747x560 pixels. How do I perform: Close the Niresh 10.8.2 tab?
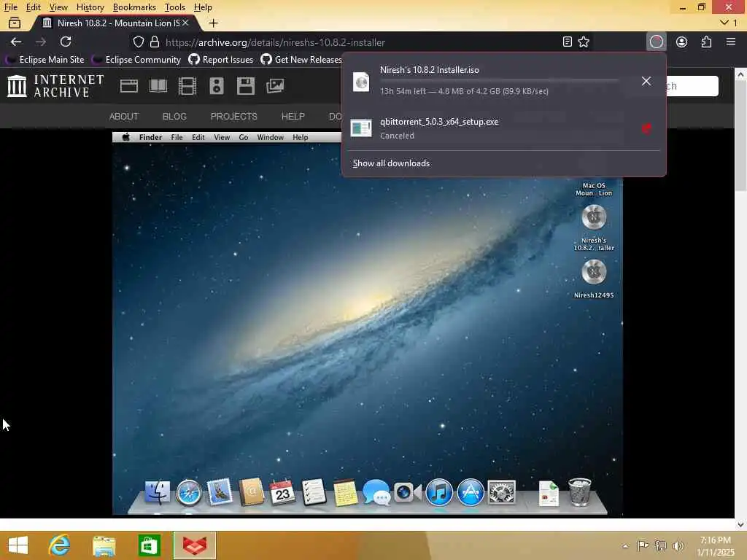[x=185, y=23]
